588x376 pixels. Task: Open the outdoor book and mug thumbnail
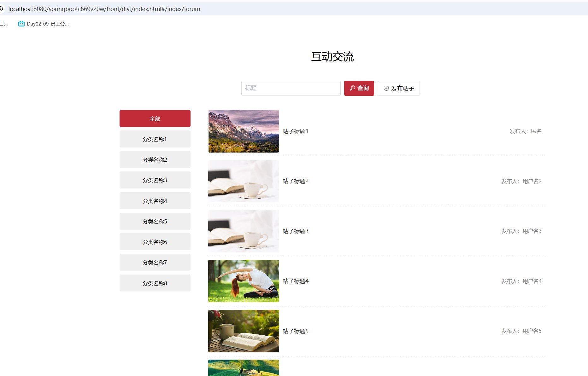pos(244,331)
